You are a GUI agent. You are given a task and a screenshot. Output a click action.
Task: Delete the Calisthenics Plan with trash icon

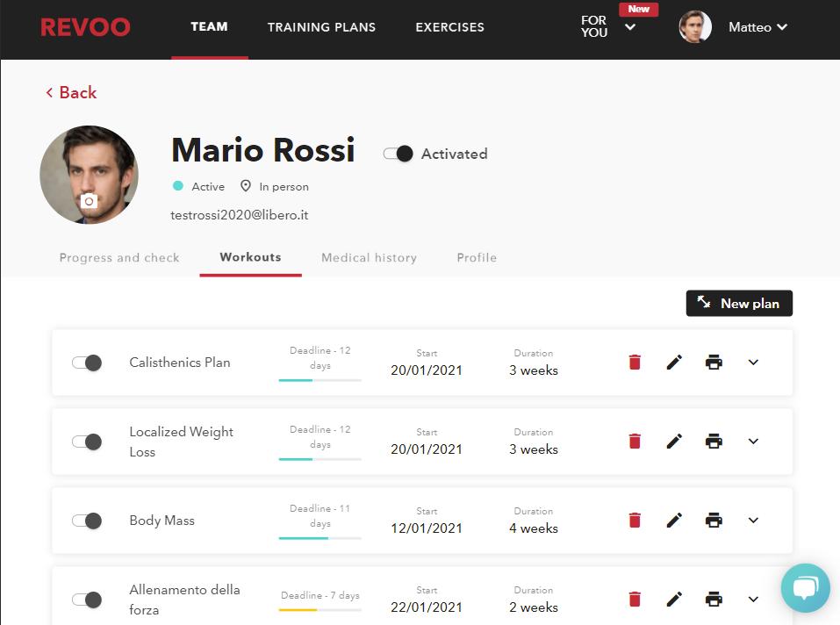point(635,363)
